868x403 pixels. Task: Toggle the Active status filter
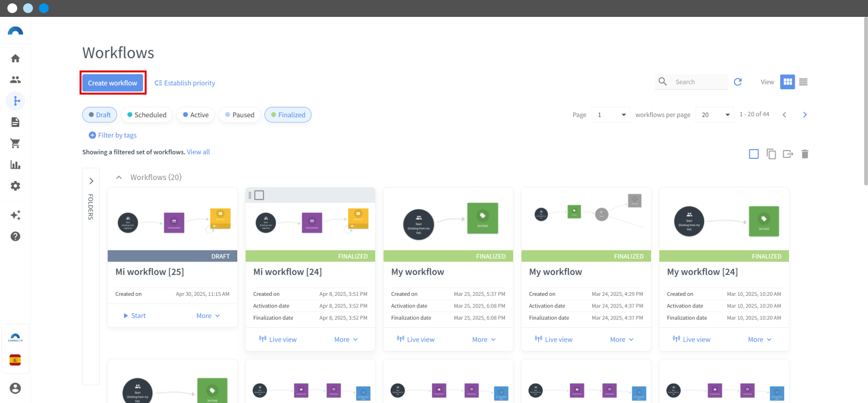point(196,115)
